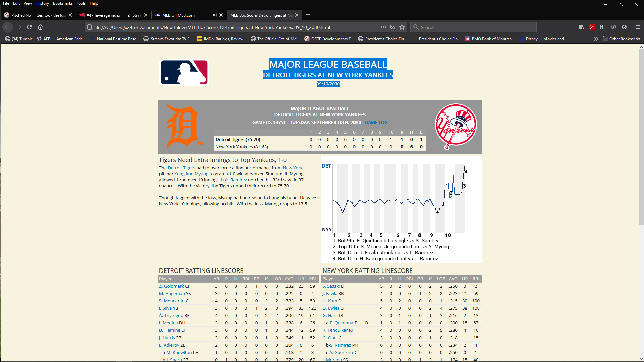The image size is (644, 362).
Task: Open the hamburger application menu
Action: (x=638, y=27)
